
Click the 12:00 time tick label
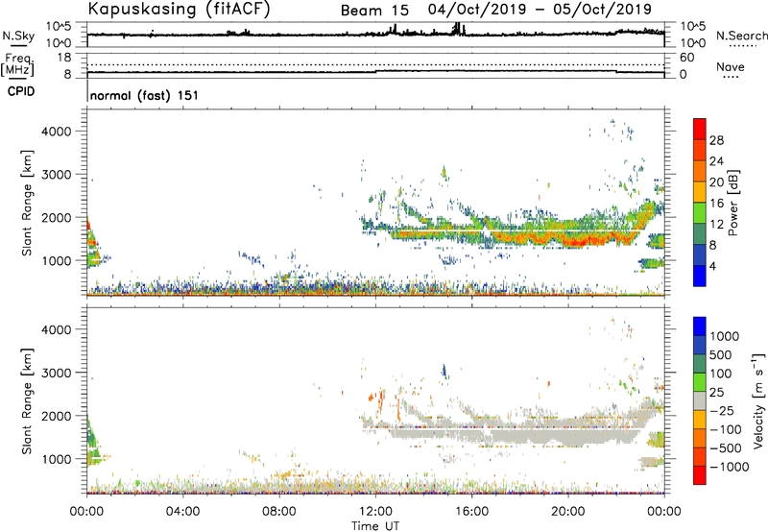click(x=375, y=512)
